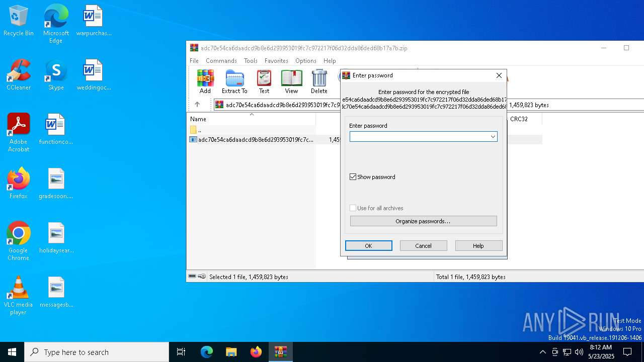This screenshot has width=644, height=362.
Task: Click the Test archive toolbar icon
Action: [264, 82]
